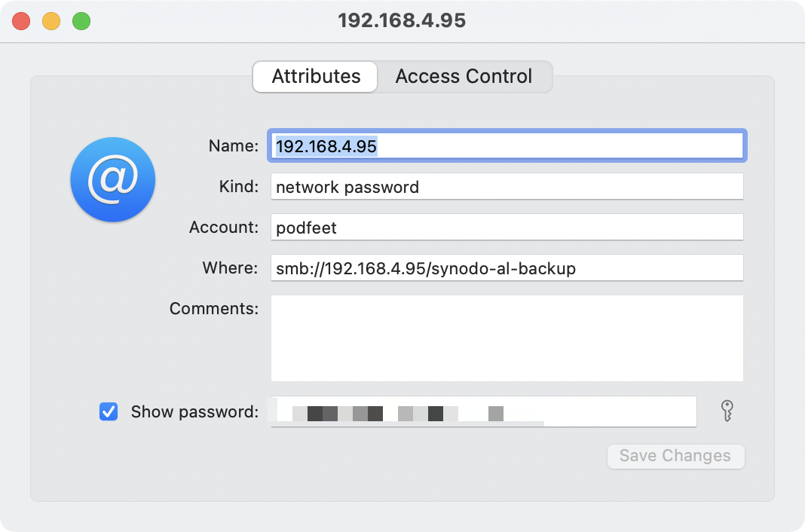
Task: Close the keychain item window
Action: tap(21, 21)
